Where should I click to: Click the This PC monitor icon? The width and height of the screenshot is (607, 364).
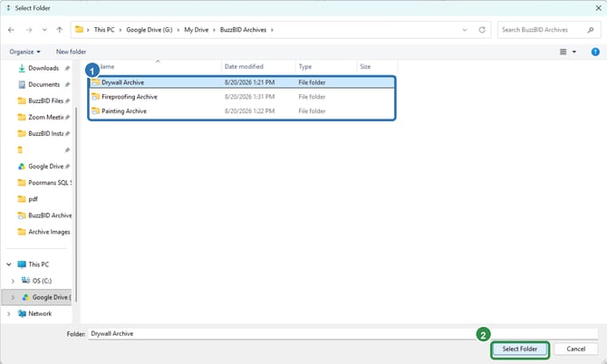22,264
